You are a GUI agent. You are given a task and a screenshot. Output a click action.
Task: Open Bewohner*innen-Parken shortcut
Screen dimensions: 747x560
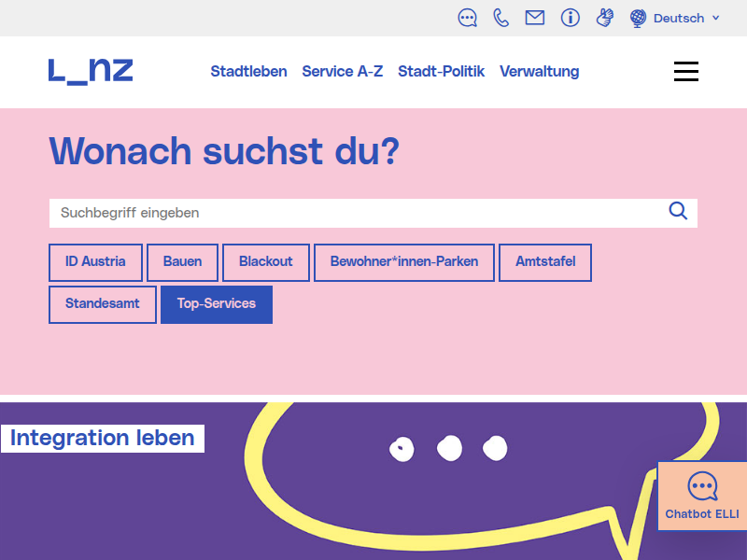[403, 262]
